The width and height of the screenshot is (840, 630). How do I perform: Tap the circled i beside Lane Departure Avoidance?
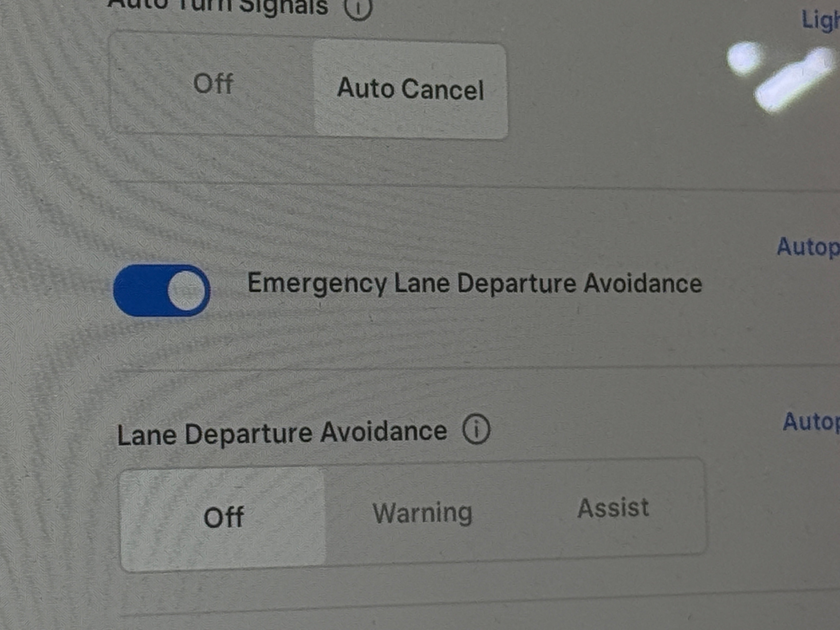(476, 430)
